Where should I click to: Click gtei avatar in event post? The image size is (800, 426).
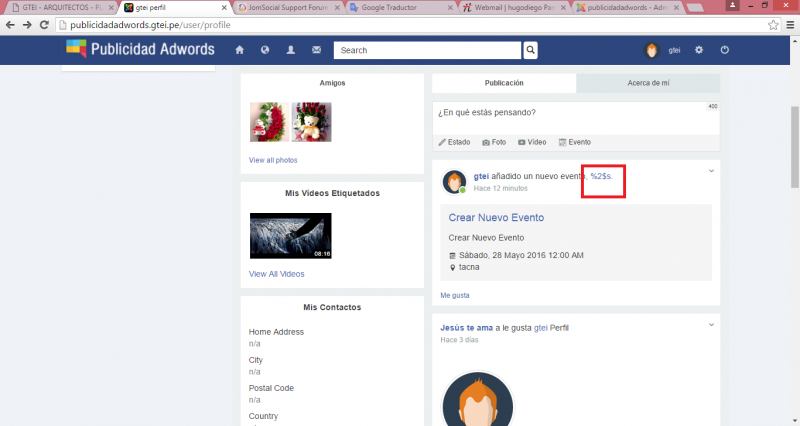tap(454, 182)
